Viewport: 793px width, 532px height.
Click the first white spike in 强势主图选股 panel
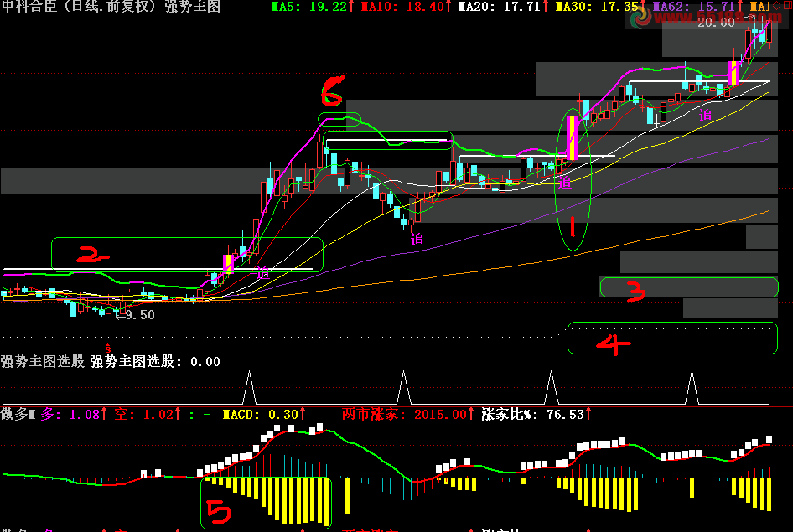pyautogui.click(x=249, y=388)
